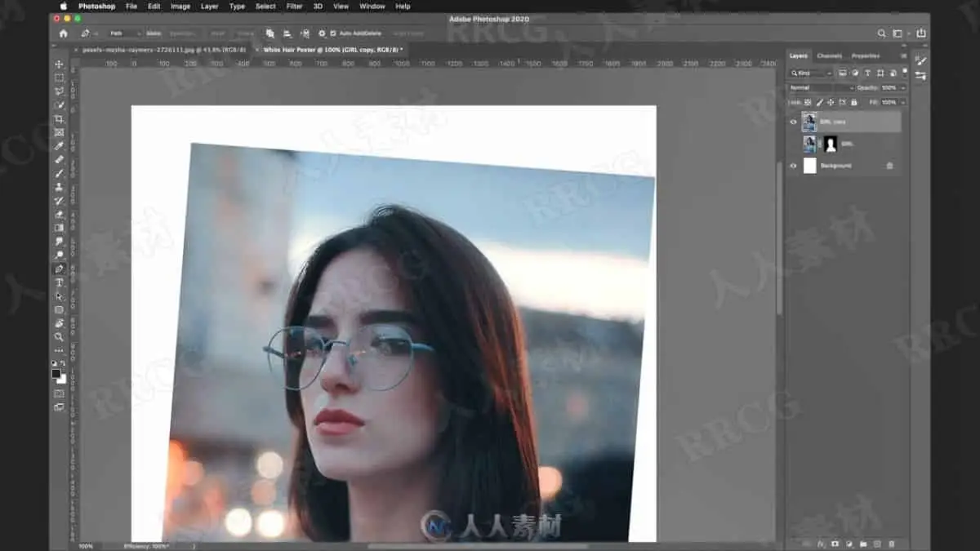
Task: Click the Home icon in options bar
Action: point(63,33)
